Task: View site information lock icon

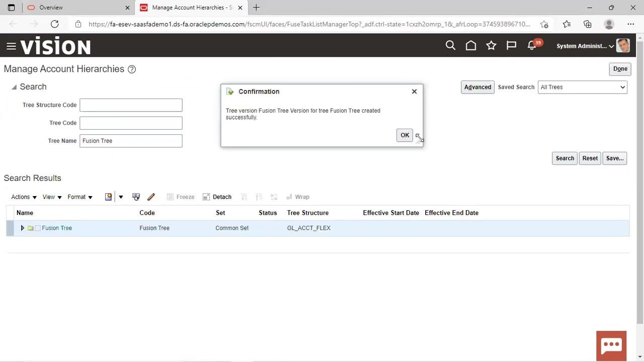Action: pyautogui.click(x=78, y=24)
